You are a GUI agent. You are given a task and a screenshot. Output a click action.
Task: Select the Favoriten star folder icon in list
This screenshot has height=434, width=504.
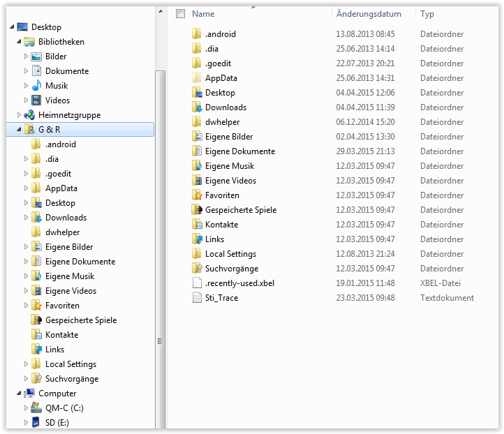point(197,195)
